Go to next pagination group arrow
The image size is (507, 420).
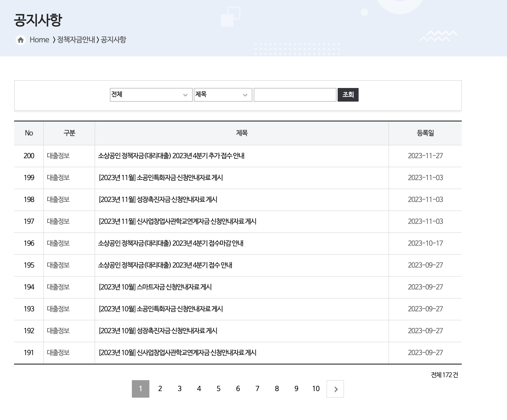point(335,389)
